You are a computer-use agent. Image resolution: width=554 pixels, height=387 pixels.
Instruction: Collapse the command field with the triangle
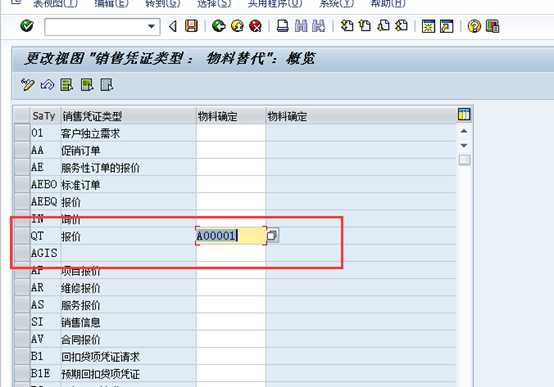pos(173,26)
